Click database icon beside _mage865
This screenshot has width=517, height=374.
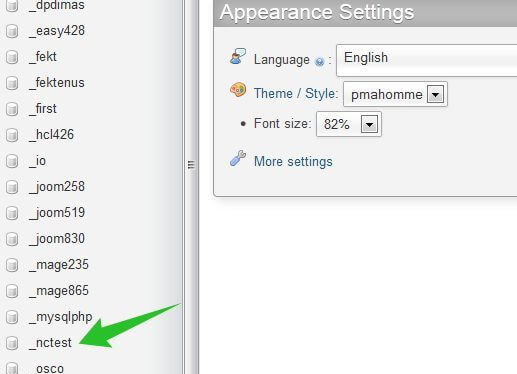[x=12, y=291]
